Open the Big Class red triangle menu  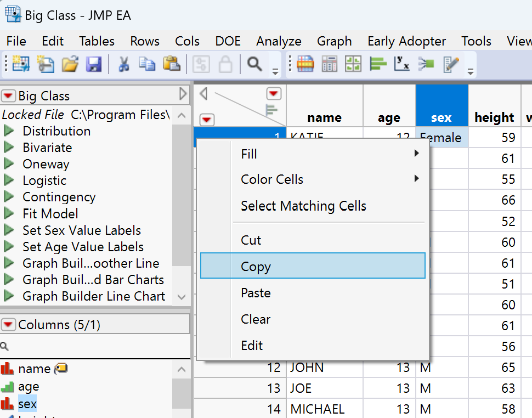[8, 97]
